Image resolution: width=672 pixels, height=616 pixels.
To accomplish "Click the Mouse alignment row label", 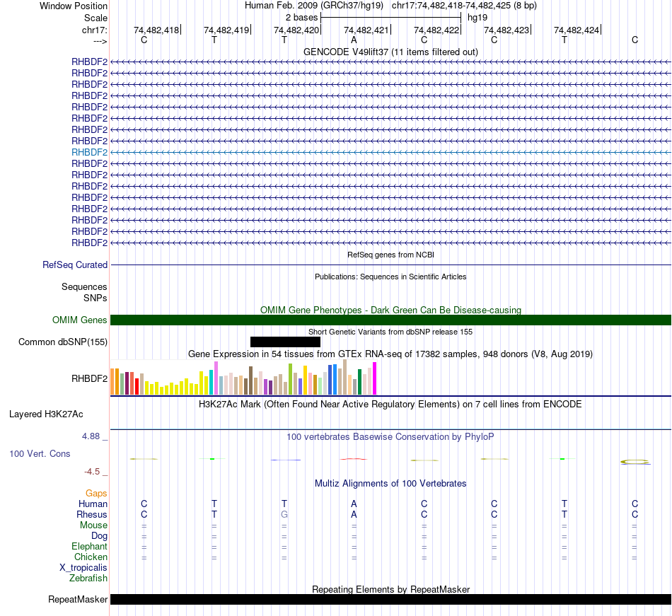I will coord(93,525).
